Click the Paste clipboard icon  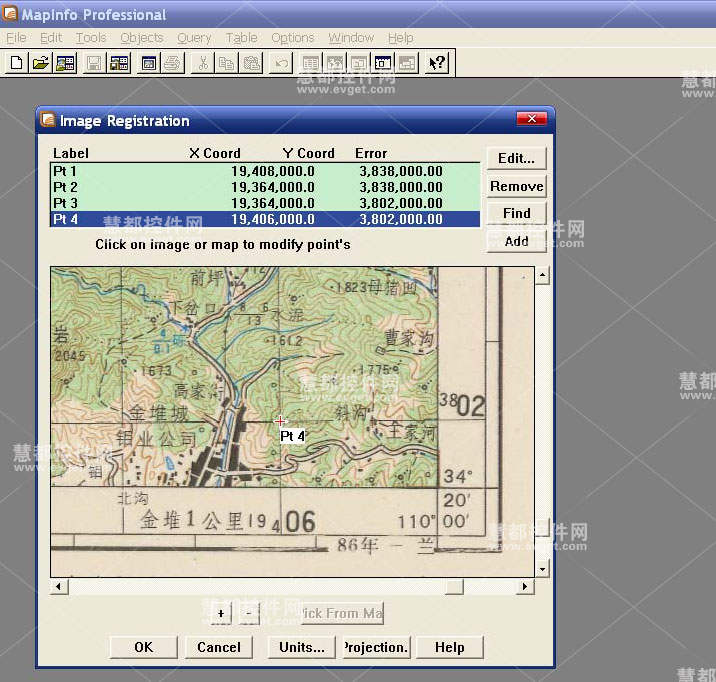pos(252,63)
